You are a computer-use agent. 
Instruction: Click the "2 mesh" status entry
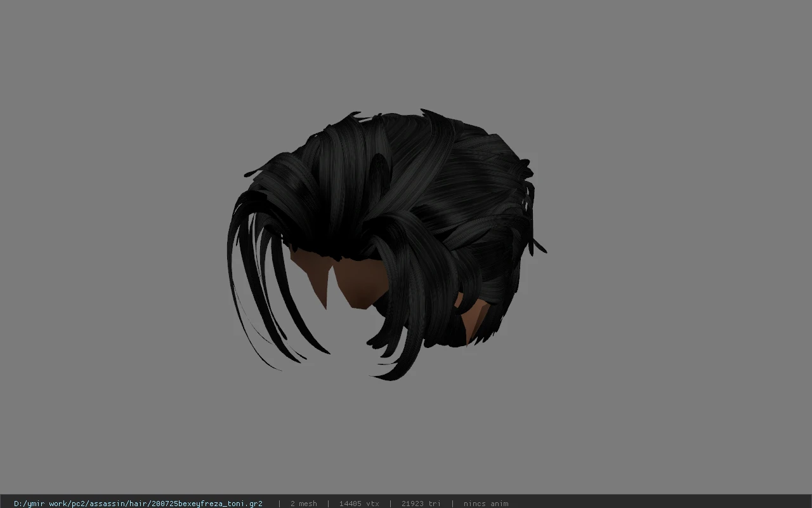tap(303, 504)
